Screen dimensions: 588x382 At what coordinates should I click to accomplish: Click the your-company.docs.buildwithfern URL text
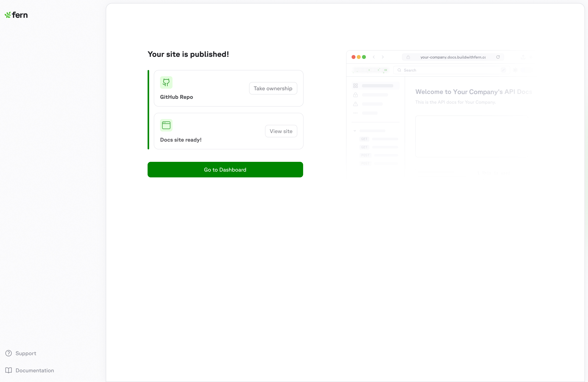[453, 57]
